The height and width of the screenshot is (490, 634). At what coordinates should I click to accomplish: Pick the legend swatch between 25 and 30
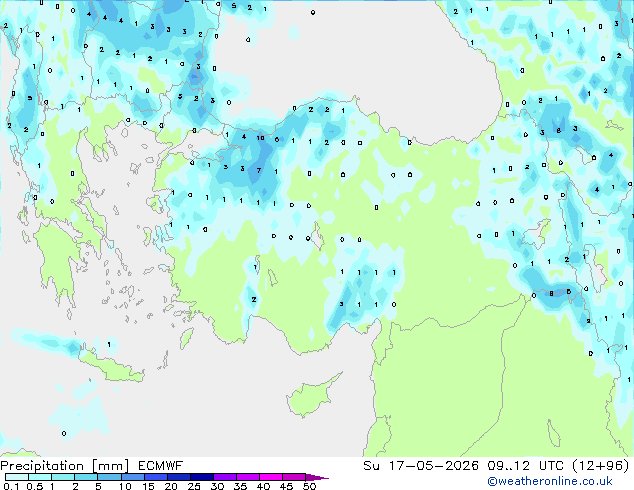(201, 477)
